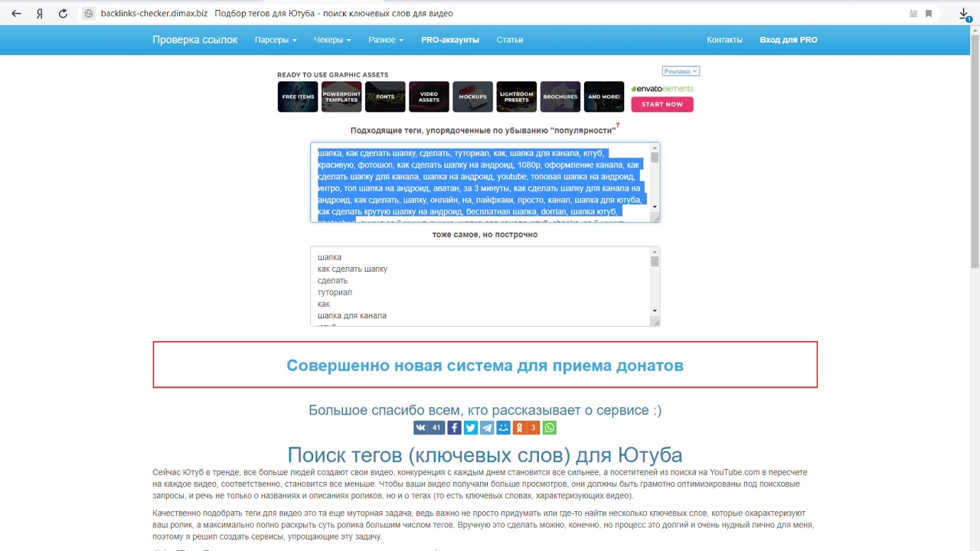Share the page via WhatsApp

[x=550, y=428]
